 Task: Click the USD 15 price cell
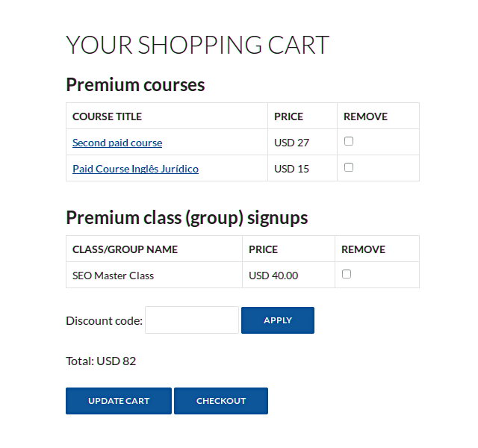302,168
